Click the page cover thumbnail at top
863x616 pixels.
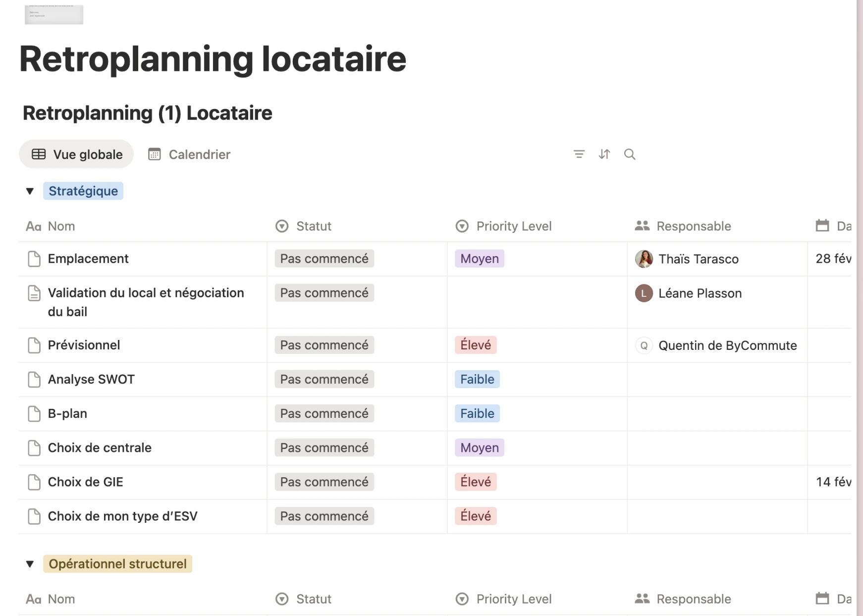coord(54,14)
